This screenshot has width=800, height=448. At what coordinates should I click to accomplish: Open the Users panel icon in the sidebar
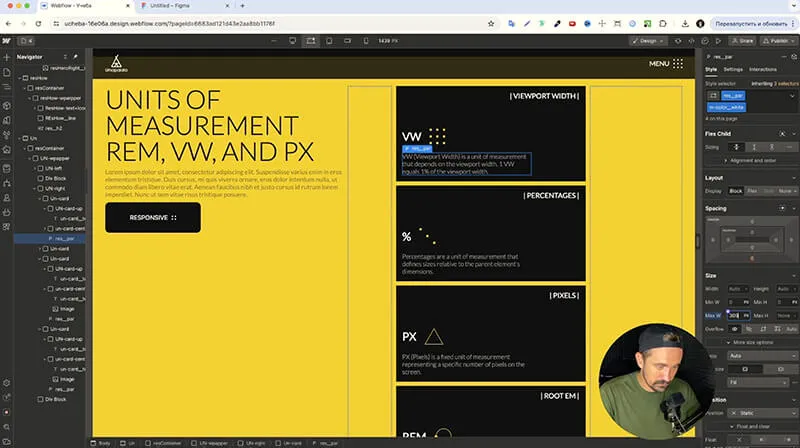(x=7, y=197)
